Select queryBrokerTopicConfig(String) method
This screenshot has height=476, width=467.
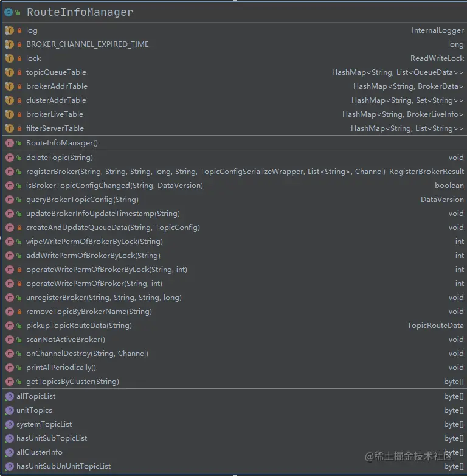[82, 200]
